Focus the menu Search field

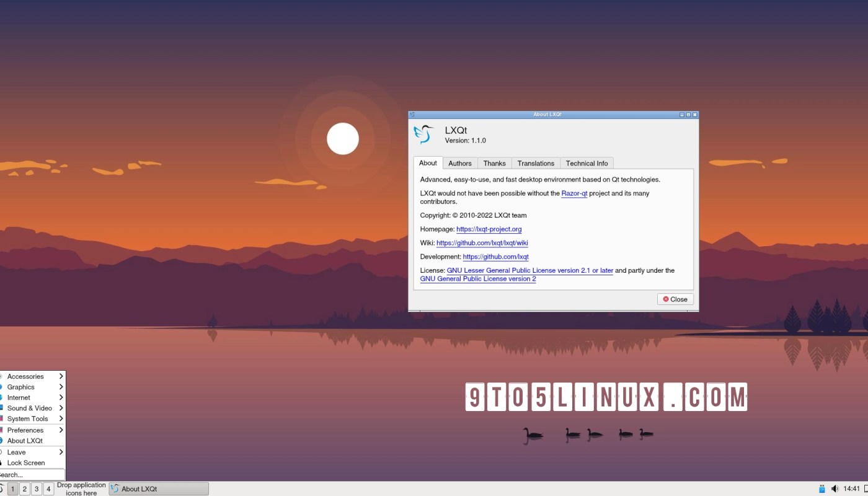click(x=32, y=474)
